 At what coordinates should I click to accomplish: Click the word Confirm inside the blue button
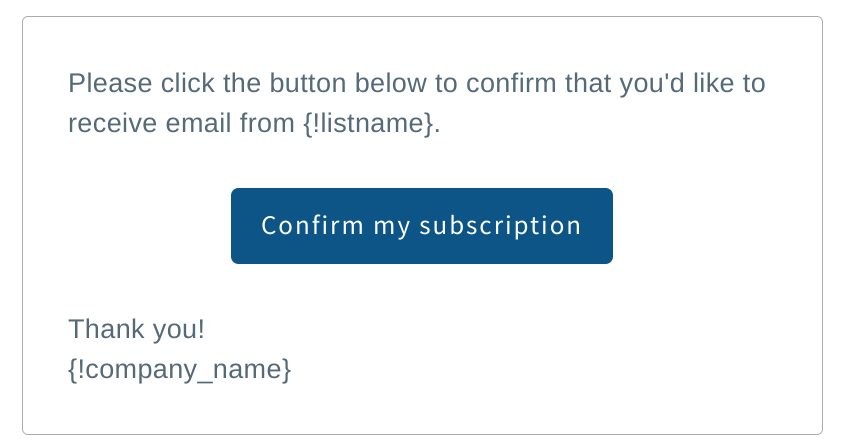[312, 225]
